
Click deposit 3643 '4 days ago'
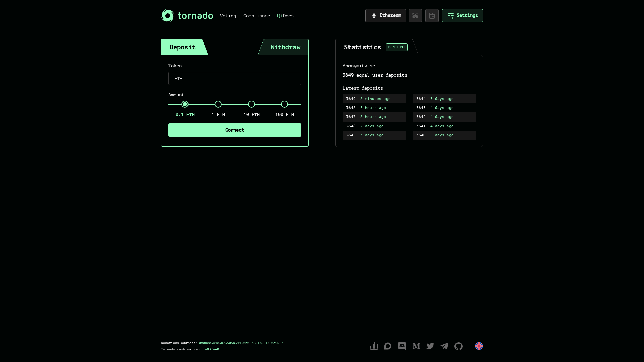[x=444, y=108]
